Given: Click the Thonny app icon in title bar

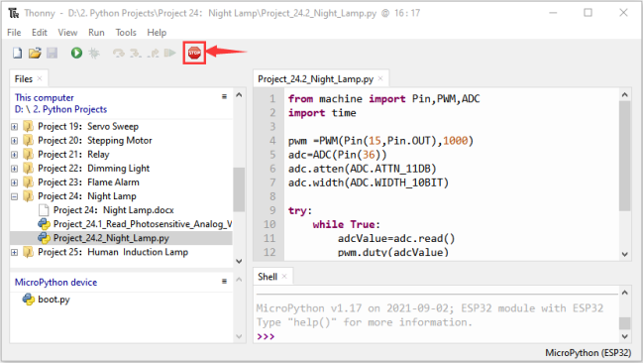Looking at the screenshot, I should coord(14,13).
